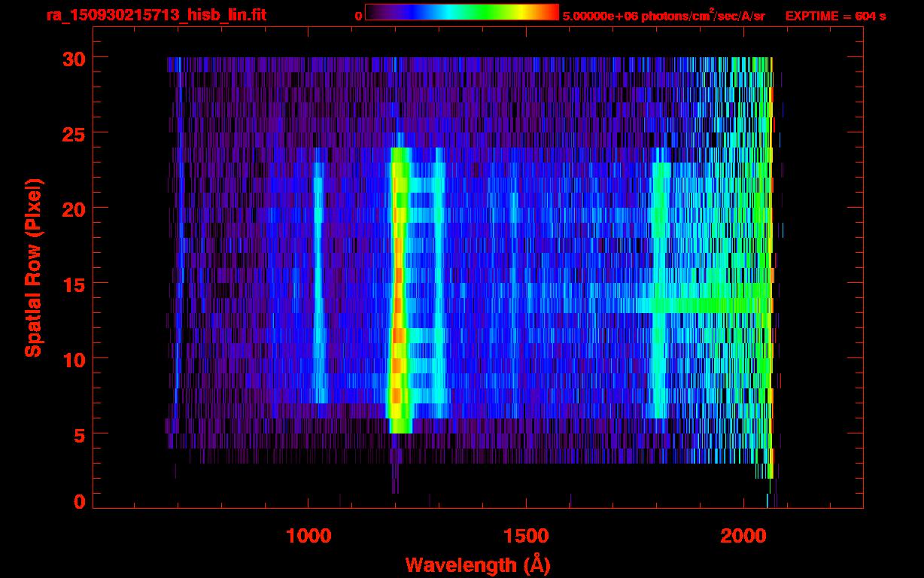Click the 1000 wavelength tick label

[309, 535]
